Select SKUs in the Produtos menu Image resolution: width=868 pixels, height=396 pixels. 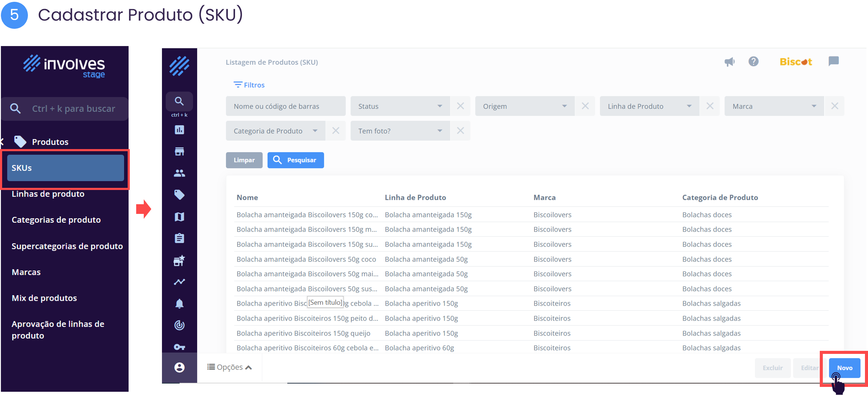[x=66, y=168]
